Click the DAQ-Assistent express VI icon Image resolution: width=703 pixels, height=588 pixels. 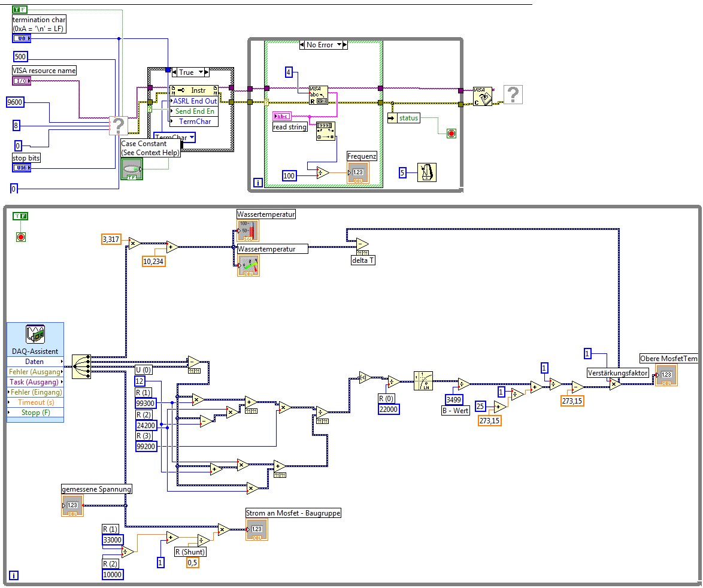coord(35,334)
